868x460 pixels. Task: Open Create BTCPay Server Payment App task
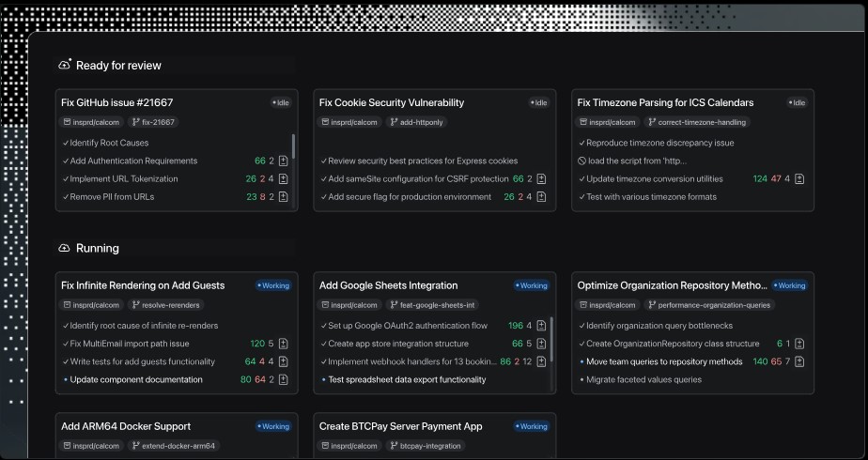(x=400, y=426)
